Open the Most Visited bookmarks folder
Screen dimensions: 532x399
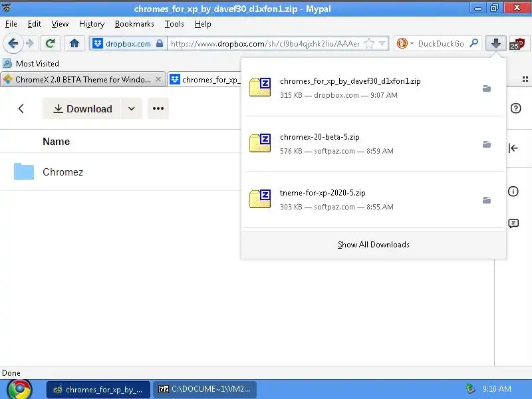click(x=31, y=63)
